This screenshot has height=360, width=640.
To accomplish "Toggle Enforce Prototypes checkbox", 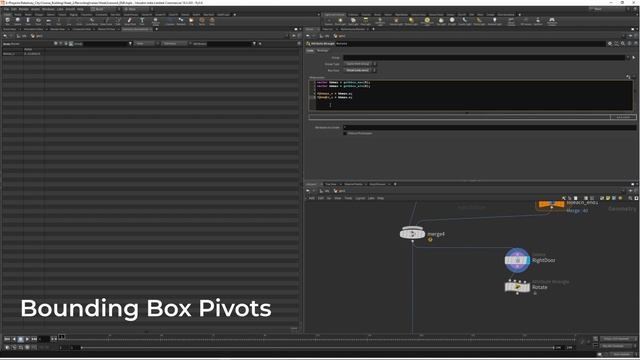I will coord(345,133).
